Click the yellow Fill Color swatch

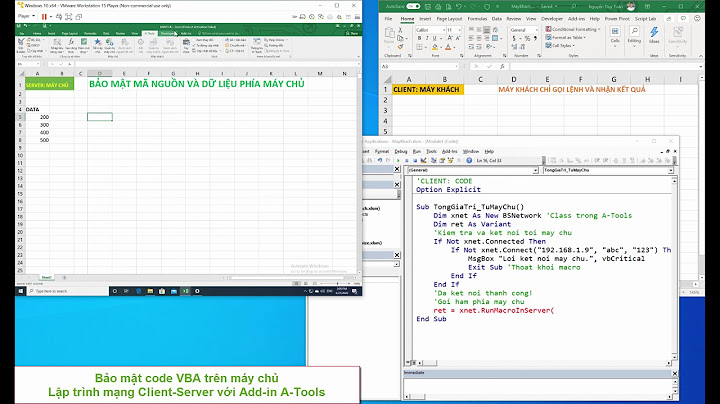(x=434, y=47)
